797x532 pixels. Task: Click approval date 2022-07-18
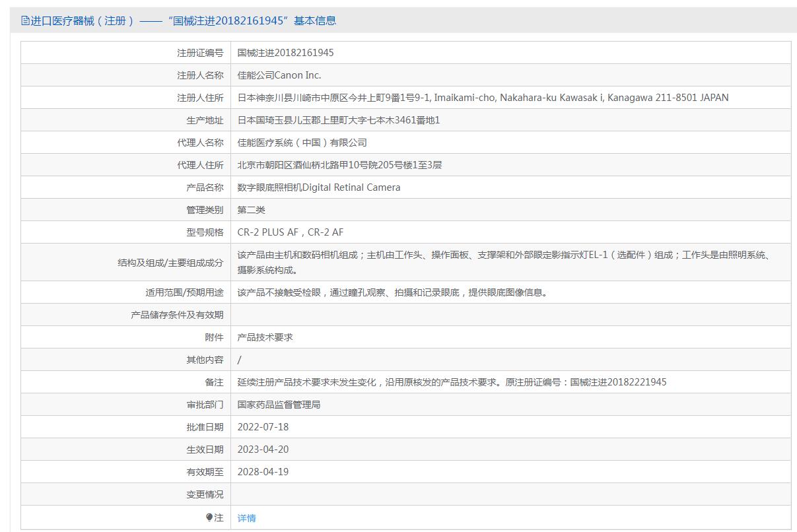(x=263, y=427)
